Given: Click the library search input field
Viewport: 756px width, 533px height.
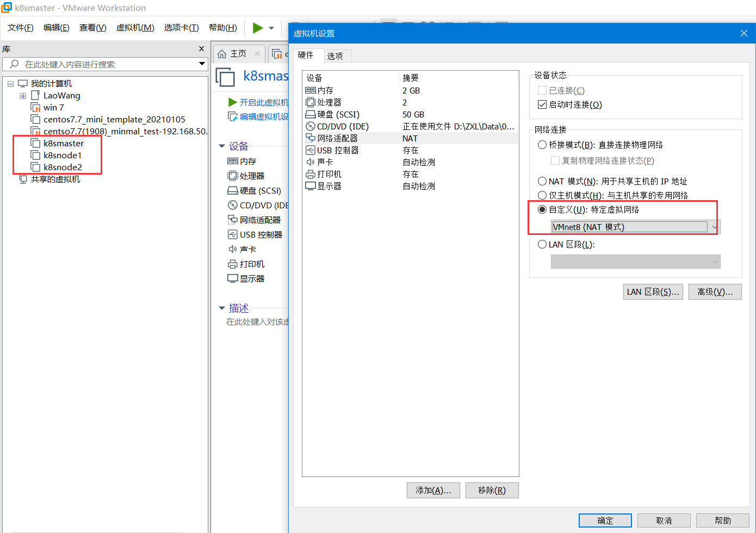Looking at the screenshot, I should pos(105,64).
